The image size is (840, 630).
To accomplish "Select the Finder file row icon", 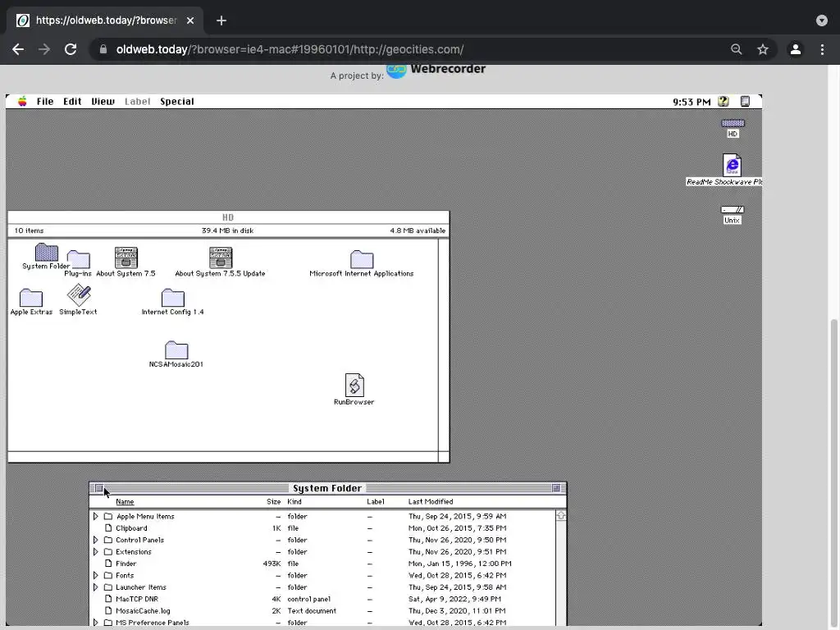I will point(108,564).
